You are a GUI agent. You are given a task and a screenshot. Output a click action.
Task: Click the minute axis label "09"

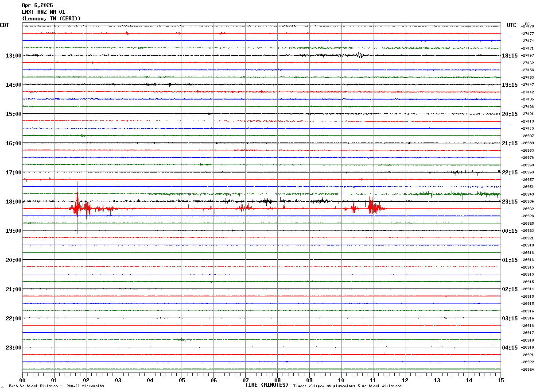tap(309, 380)
